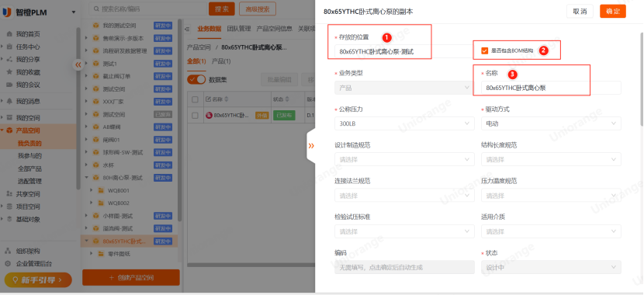Open 我的会议 via its camera icon
The height and width of the screenshot is (295, 644).
(x=9, y=85)
